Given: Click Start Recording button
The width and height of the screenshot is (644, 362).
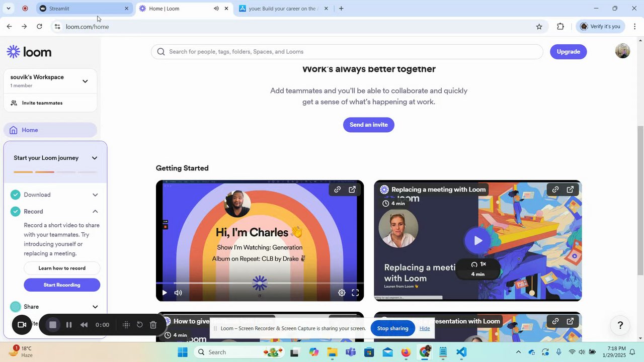Looking at the screenshot, I should (62, 285).
